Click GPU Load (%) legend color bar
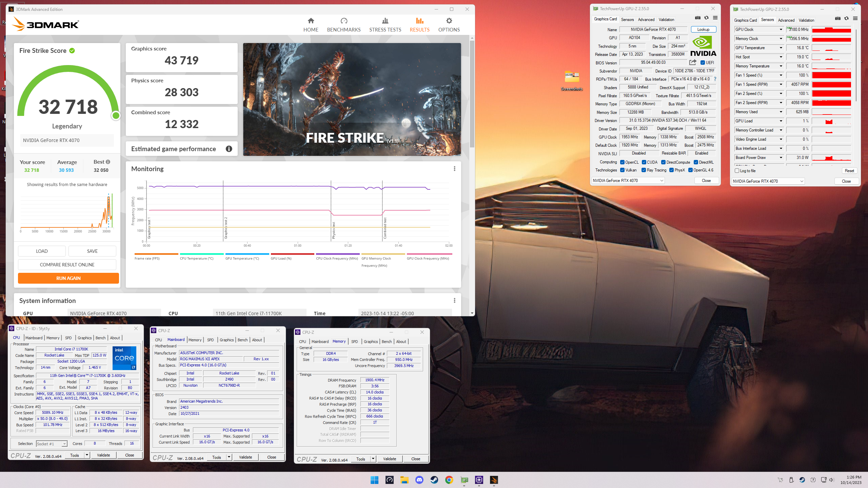 tap(293, 254)
